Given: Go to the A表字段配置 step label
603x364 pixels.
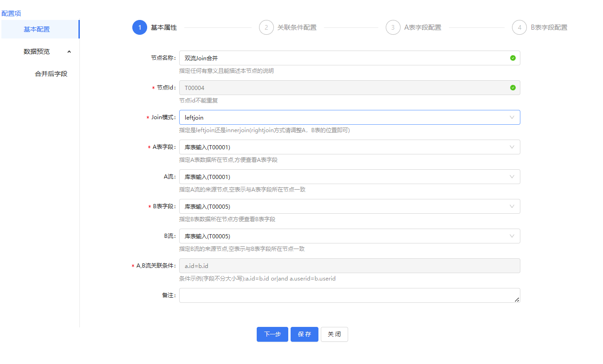Looking at the screenshot, I should (x=423, y=27).
